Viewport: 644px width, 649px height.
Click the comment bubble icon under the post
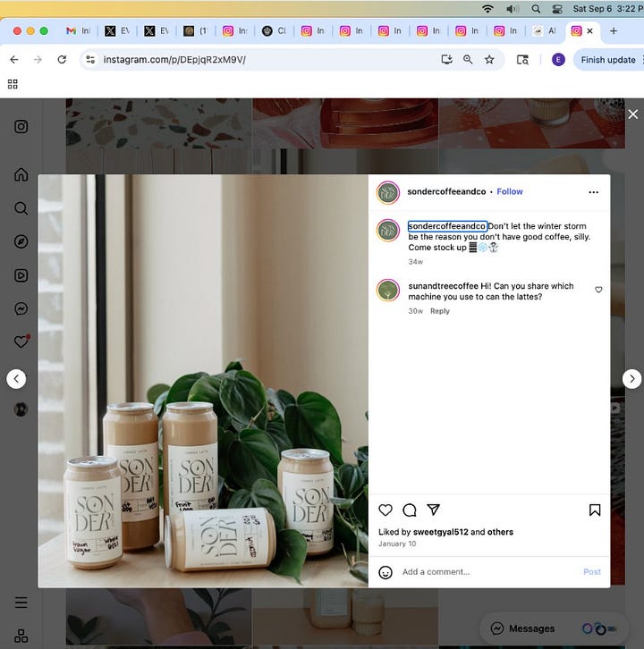click(x=409, y=510)
